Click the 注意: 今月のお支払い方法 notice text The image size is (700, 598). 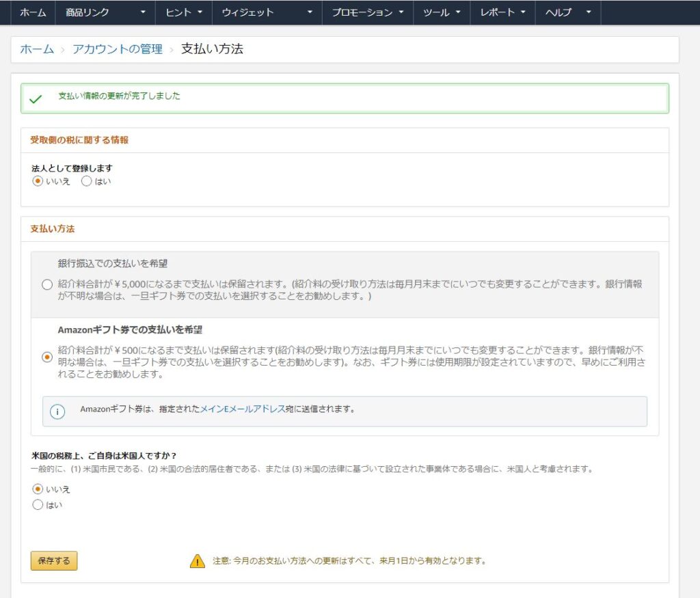(349, 561)
